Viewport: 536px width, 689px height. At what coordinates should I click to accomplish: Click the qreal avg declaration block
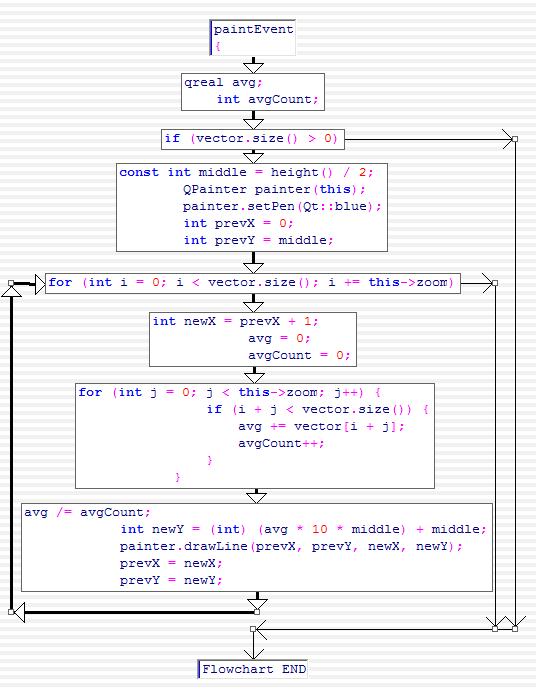[x=253, y=91]
